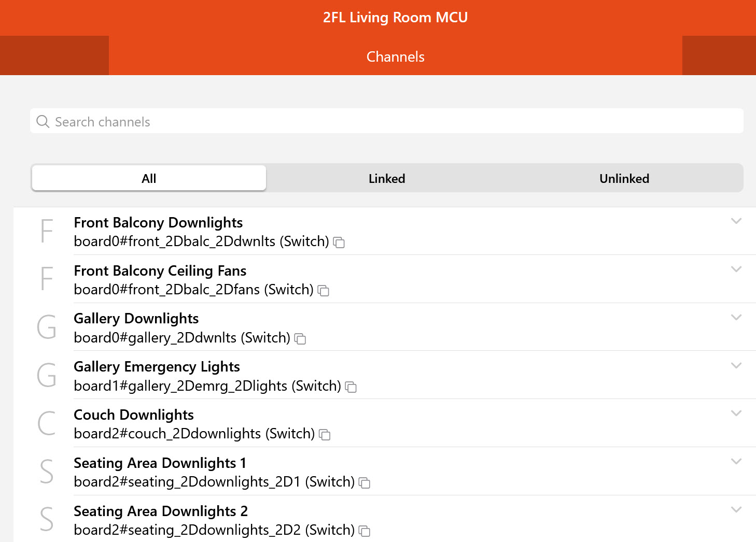Copy Gallery Downlights channel ID

click(300, 339)
